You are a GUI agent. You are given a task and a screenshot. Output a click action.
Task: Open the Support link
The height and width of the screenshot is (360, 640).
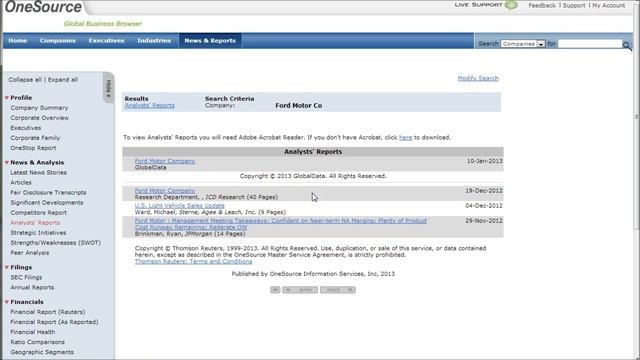click(573, 5)
